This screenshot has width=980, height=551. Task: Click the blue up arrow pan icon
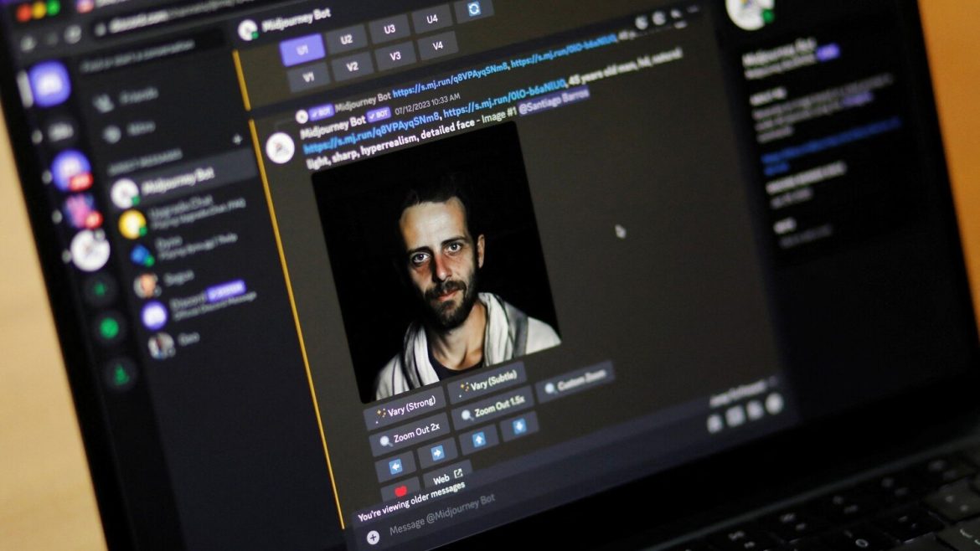pyautogui.click(x=479, y=440)
